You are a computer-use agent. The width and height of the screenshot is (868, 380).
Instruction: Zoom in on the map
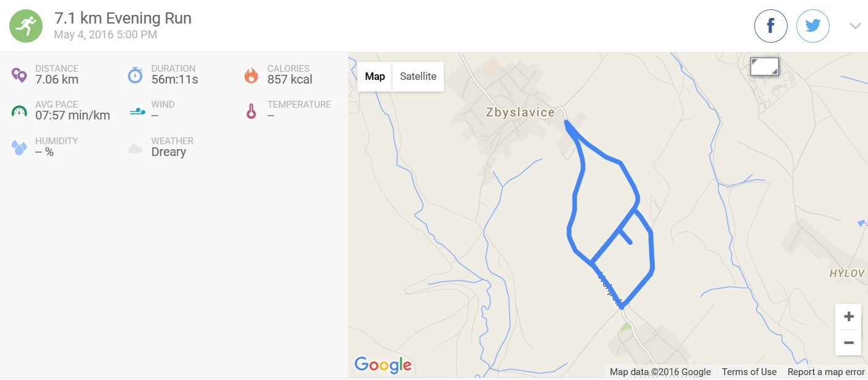tap(848, 317)
